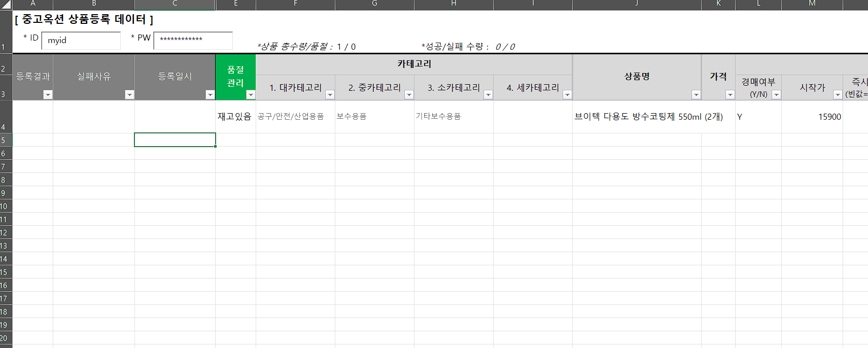Select row header 10
868x348 pixels.
tap(5, 206)
